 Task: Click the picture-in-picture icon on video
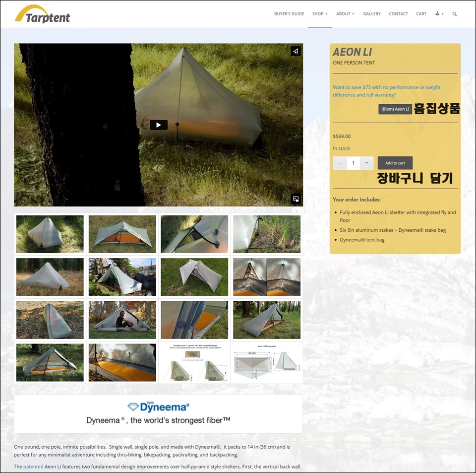click(x=296, y=199)
